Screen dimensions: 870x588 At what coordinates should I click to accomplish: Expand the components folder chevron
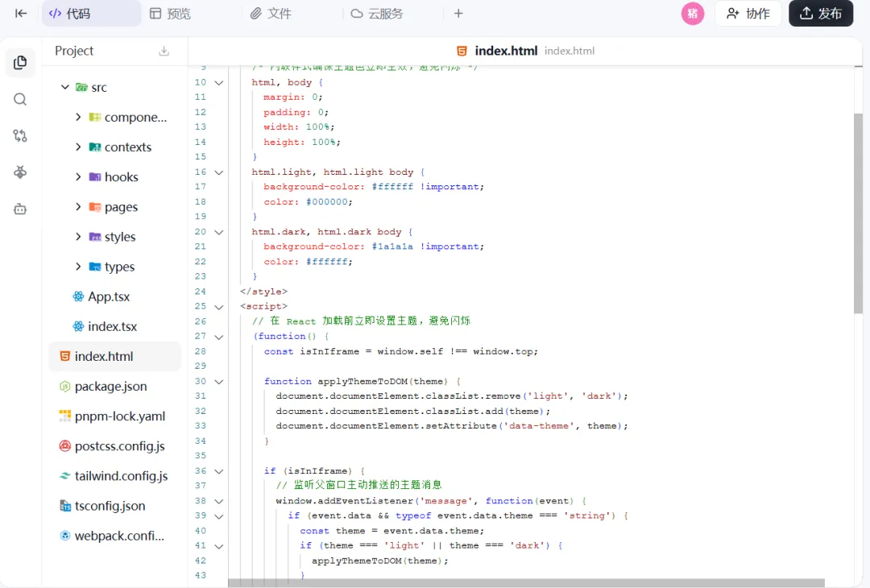78,117
